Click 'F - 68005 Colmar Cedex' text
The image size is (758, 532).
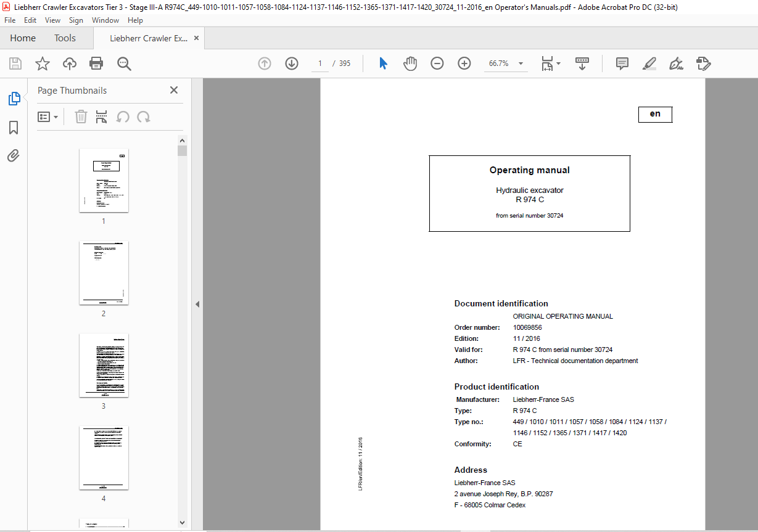pos(490,505)
